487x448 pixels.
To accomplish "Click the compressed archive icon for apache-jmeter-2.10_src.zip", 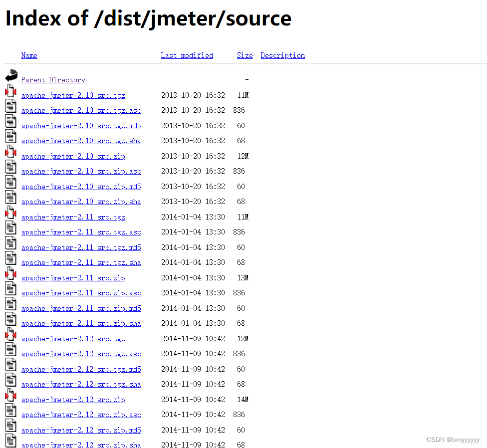I will pyautogui.click(x=10, y=151).
